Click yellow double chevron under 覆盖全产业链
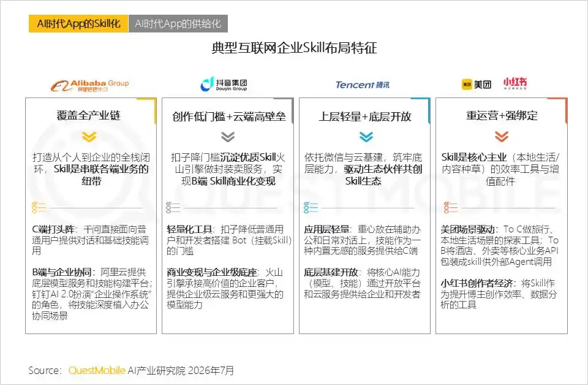This screenshot has height=385, width=588. click(x=89, y=137)
